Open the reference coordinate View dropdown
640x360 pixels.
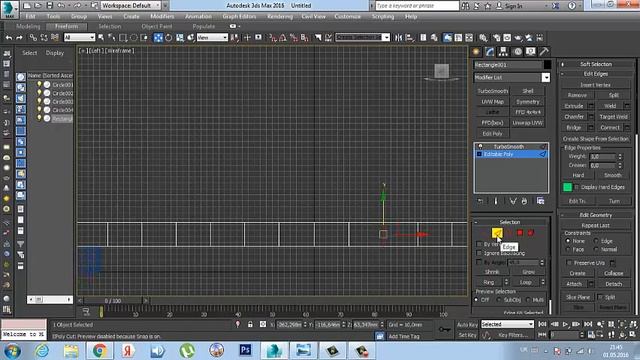point(212,38)
